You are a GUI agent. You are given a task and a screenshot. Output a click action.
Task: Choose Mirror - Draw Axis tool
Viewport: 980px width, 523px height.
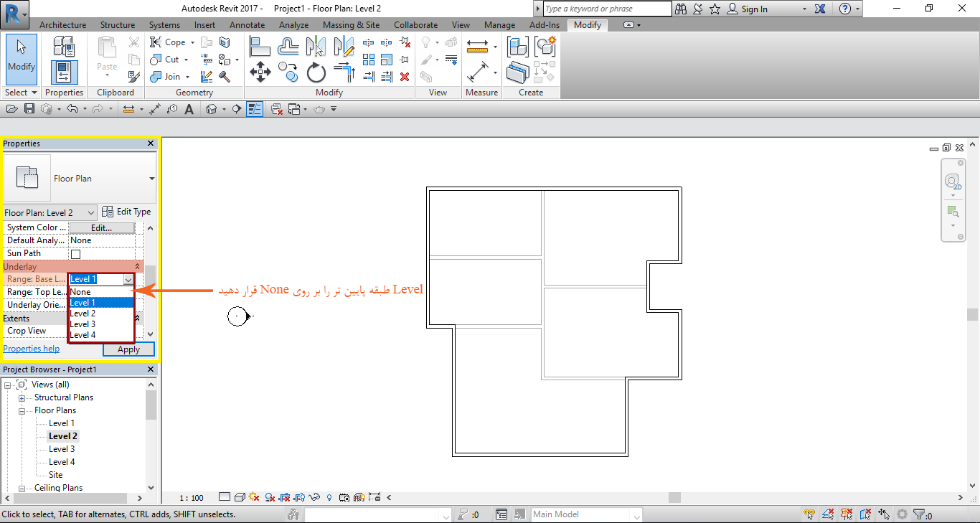(344, 47)
